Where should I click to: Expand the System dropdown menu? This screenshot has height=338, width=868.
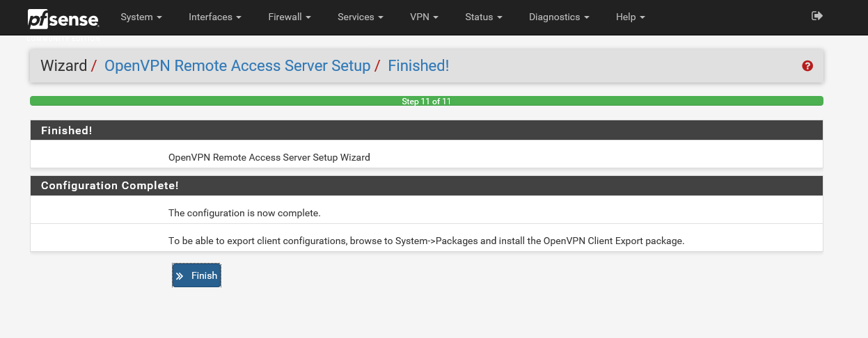(141, 17)
